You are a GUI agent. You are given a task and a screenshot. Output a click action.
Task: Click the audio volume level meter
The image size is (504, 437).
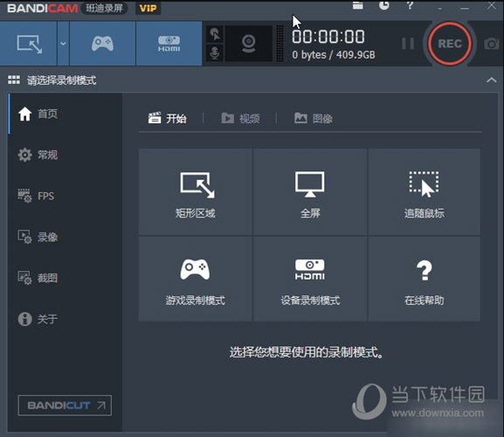[280, 44]
